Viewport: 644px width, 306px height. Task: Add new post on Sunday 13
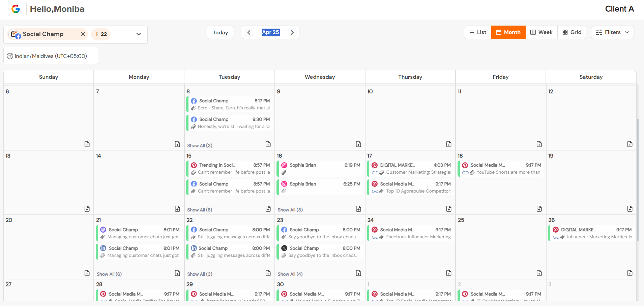pos(87,209)
